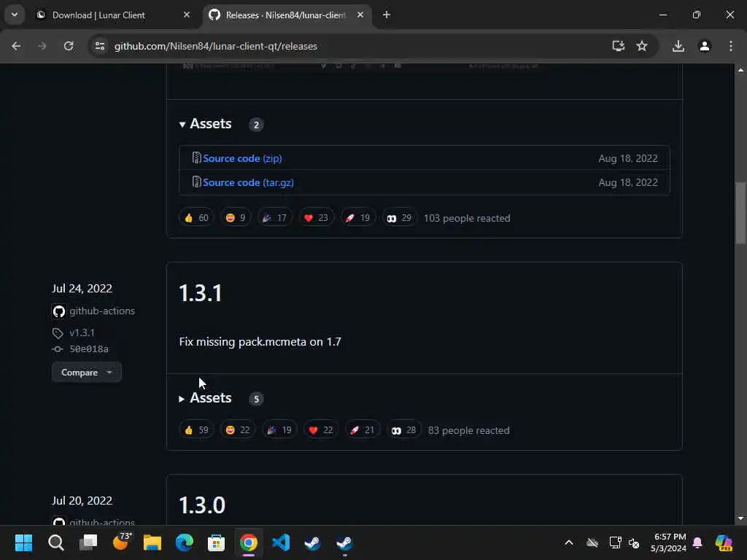
Task: Click the tag icon beside v1.3.1
Action: [58, 333]
